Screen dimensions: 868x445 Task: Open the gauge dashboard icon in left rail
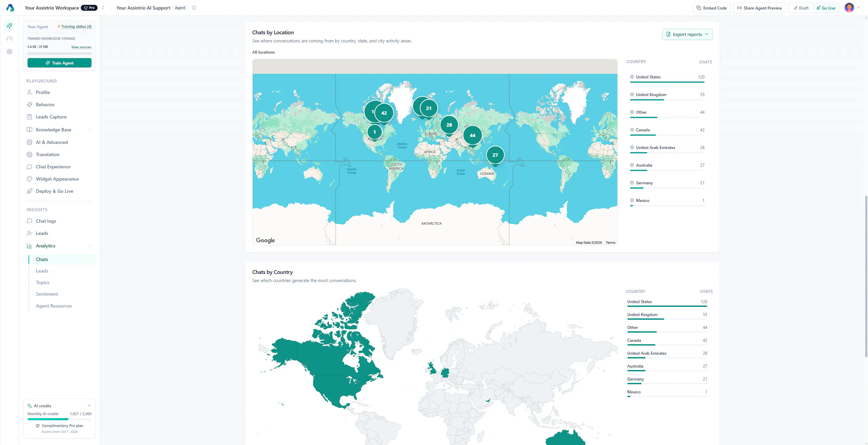pyautogui.click(x=9, y=39)
